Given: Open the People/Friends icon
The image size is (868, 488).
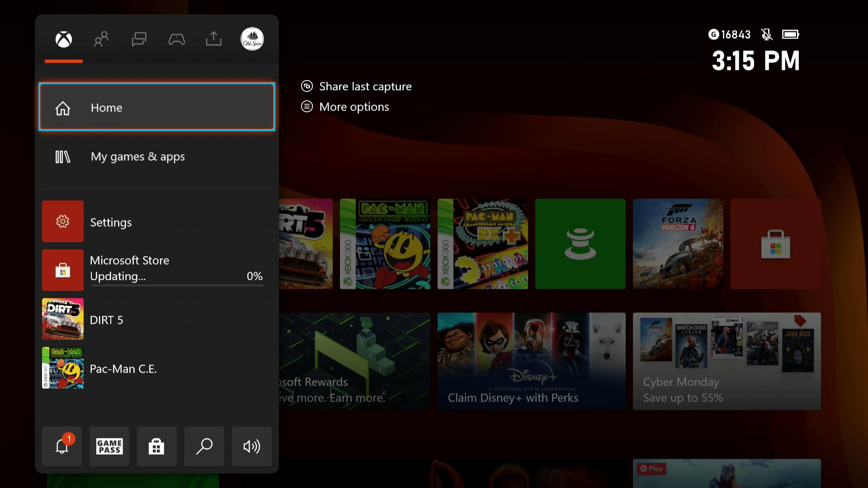Looking at the screenshot, I should point(101,39).
